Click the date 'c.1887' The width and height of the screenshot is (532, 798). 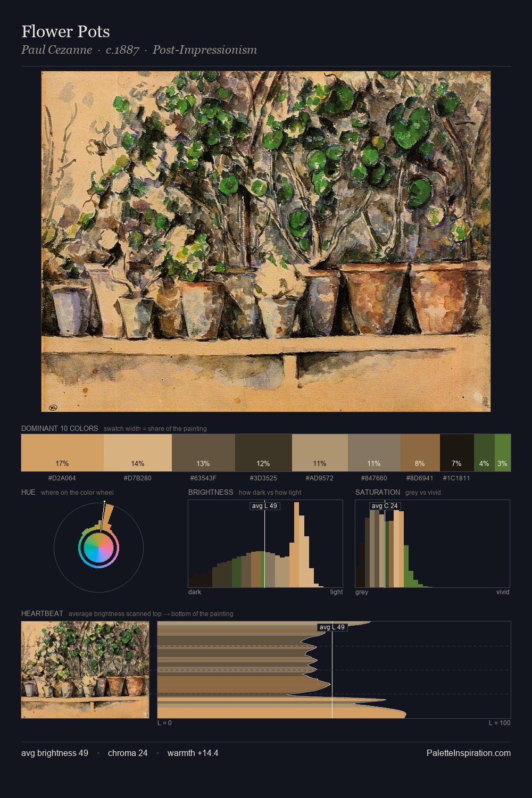(122, 50)
